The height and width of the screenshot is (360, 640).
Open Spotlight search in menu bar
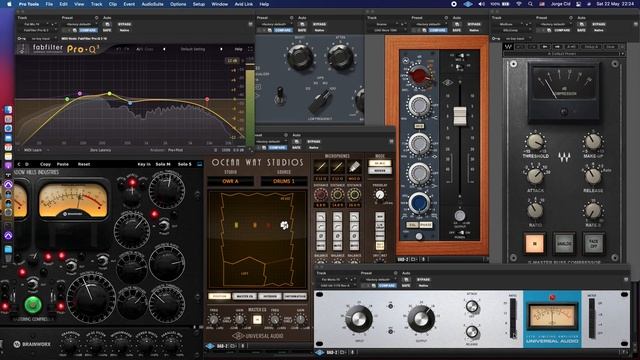pos(530,4)
